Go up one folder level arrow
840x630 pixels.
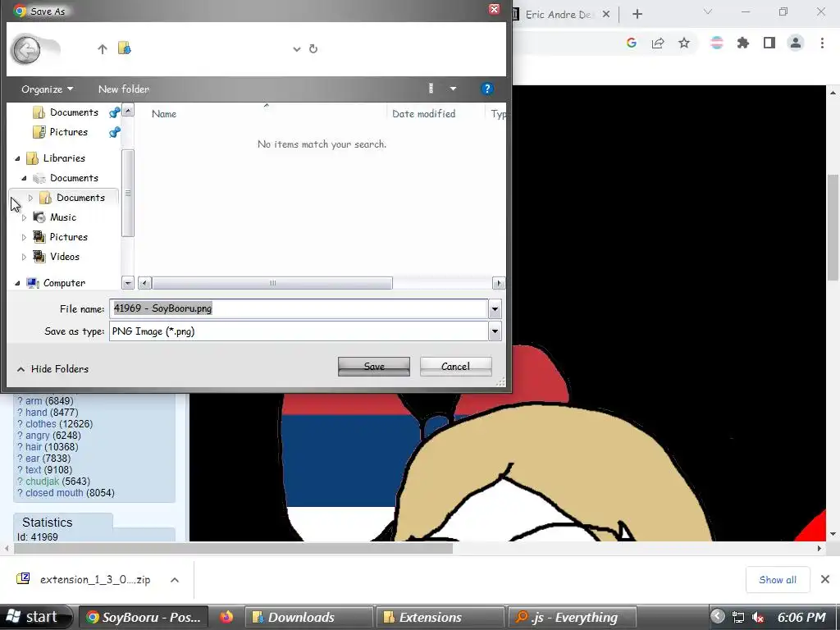[103, 49]
